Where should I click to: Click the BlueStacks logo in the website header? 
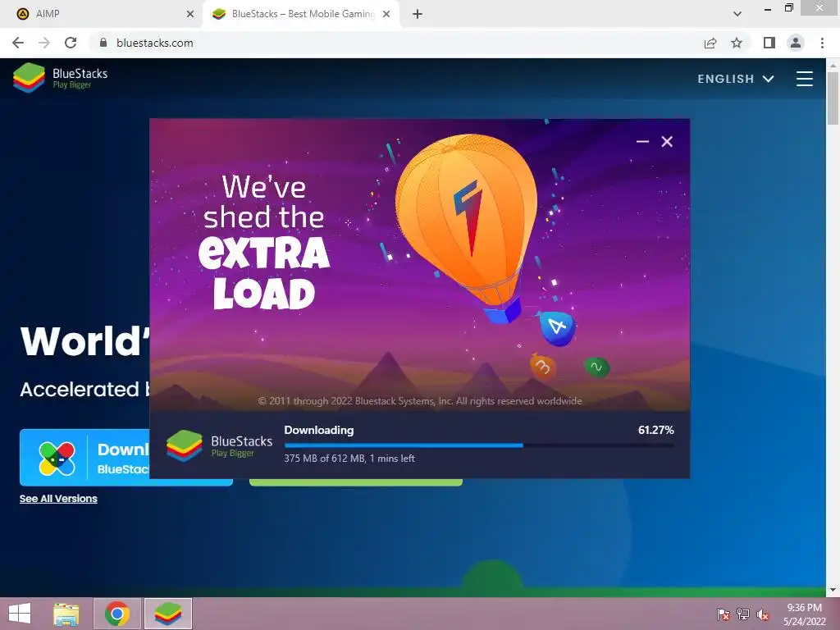point(60,78)
